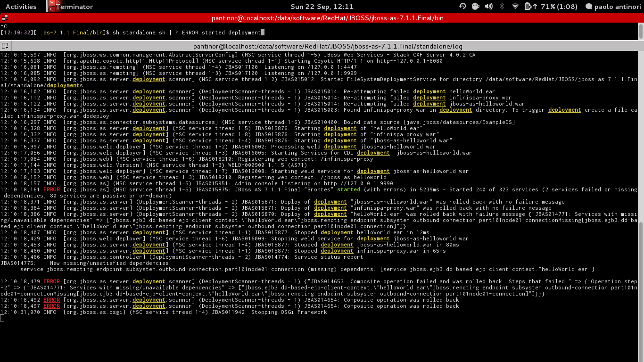Click the coffee cup tray icon
Image resolution: width=644 pixels, height=362 pixels.
point(475,7)
